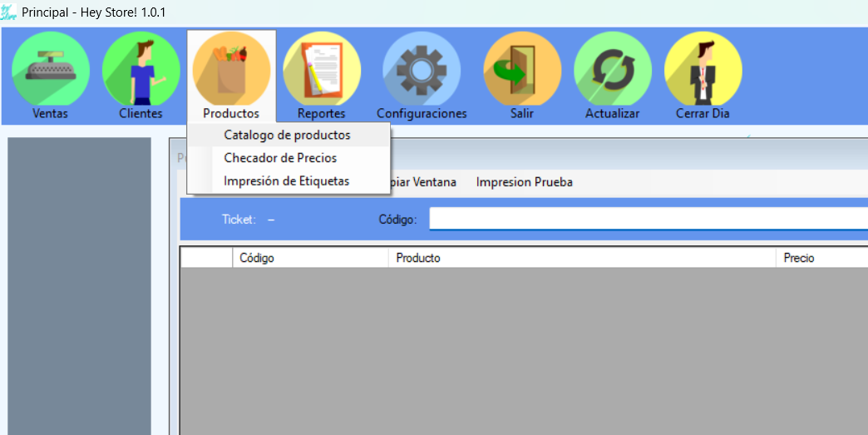868x435 pixels.
Task: Select Impresión de Etiquetas menu item
Action: coord(287,181)
